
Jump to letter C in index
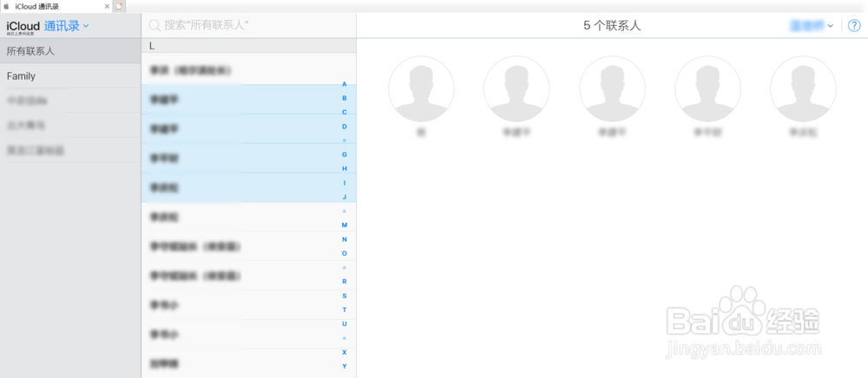tap(345, 112)
